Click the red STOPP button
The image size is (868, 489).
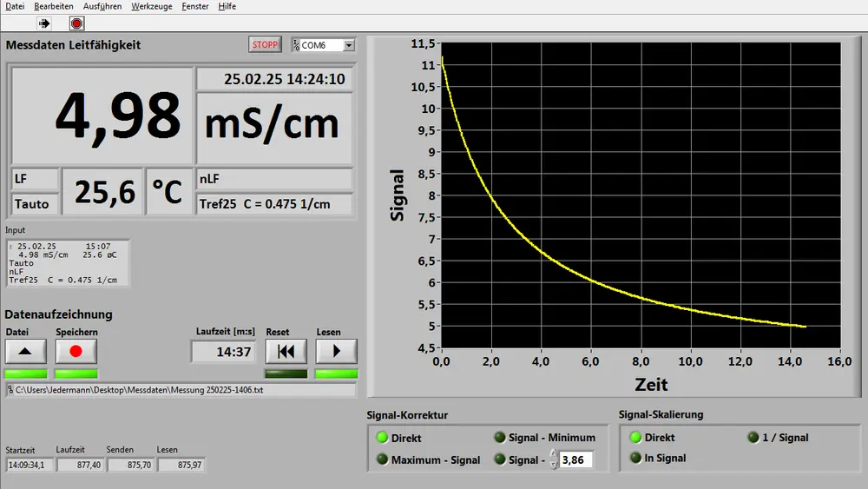point(265,45)
